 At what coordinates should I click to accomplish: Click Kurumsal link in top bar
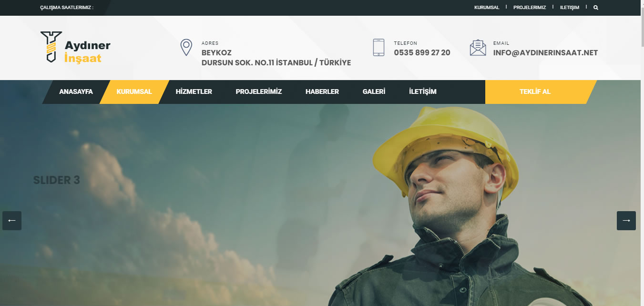coord(486,8)
